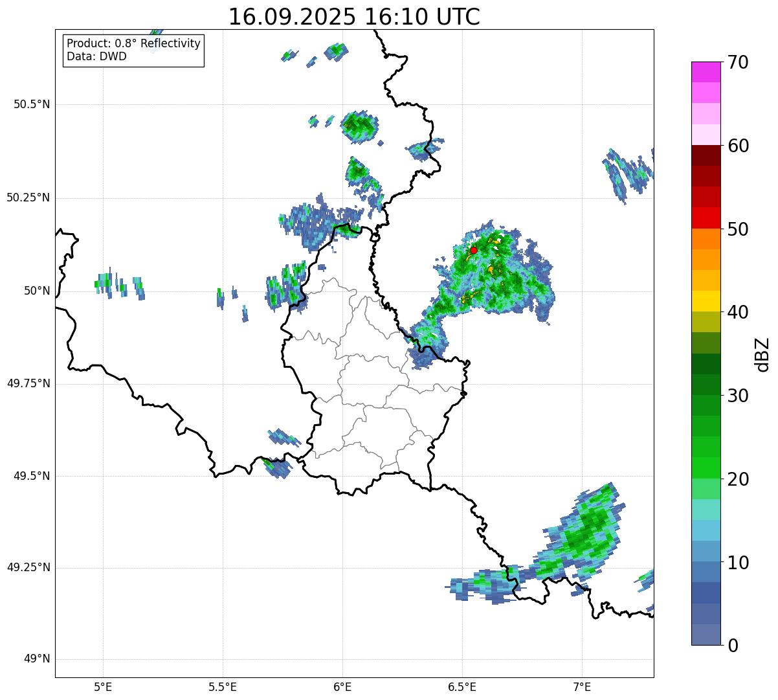778x700 pixels.
Task: Click the darkest red colorbar band below 60
Action: coord(709,155)
